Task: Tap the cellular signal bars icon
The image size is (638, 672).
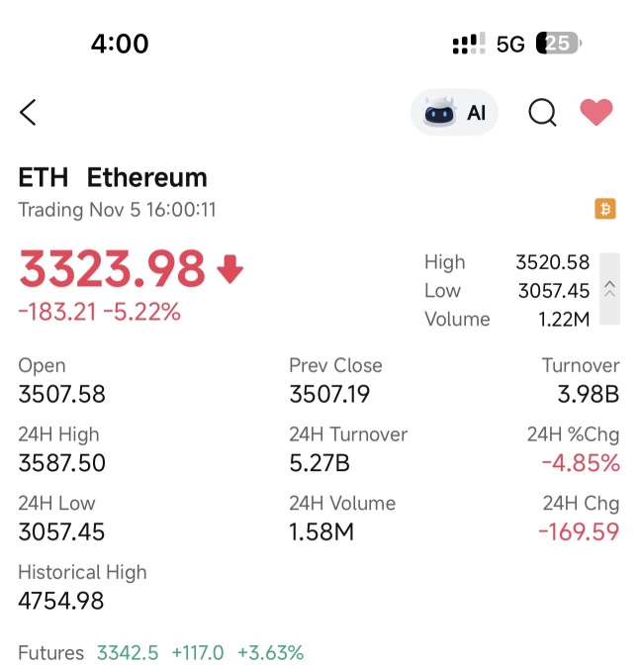Action: coord(468,44)
